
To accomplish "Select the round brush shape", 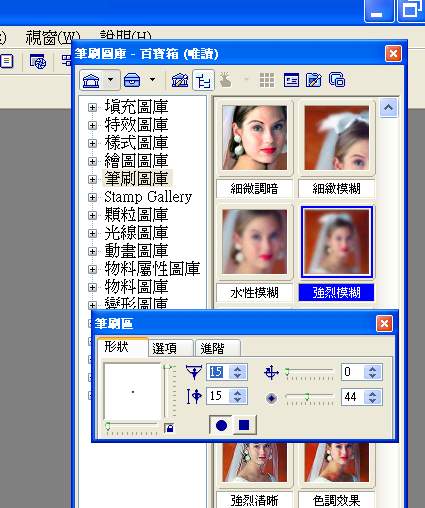I will pyautogui.click(x=221, y=425).
